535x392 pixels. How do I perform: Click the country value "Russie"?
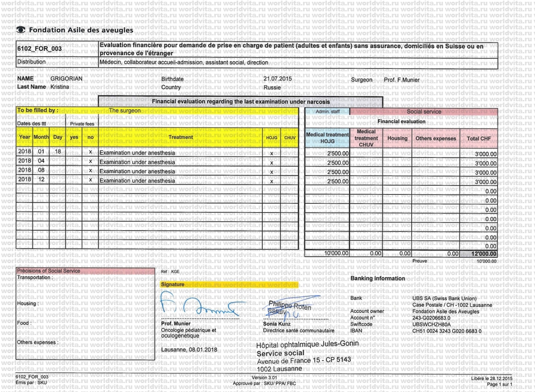click(x=272, y=88)
